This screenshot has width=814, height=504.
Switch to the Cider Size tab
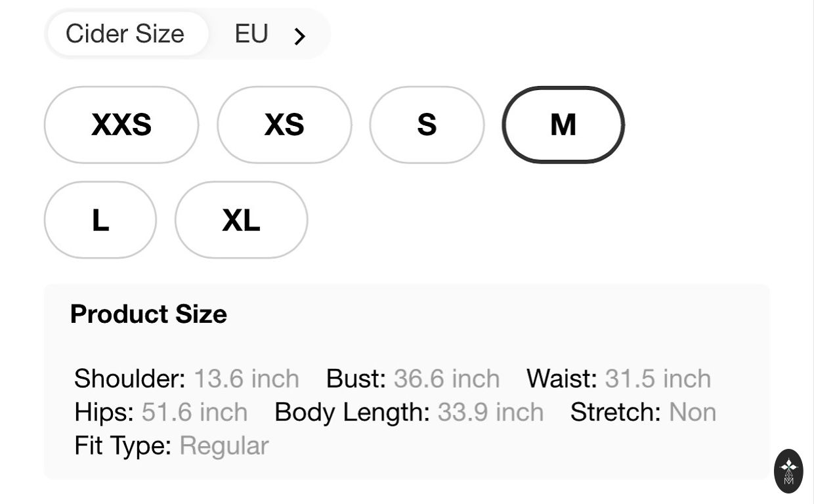pos(125,34)
